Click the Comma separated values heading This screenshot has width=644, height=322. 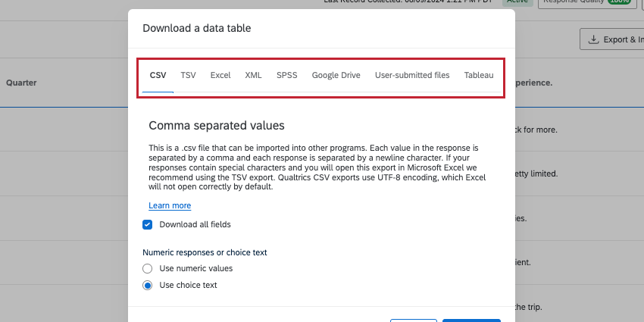pos(216,125)
